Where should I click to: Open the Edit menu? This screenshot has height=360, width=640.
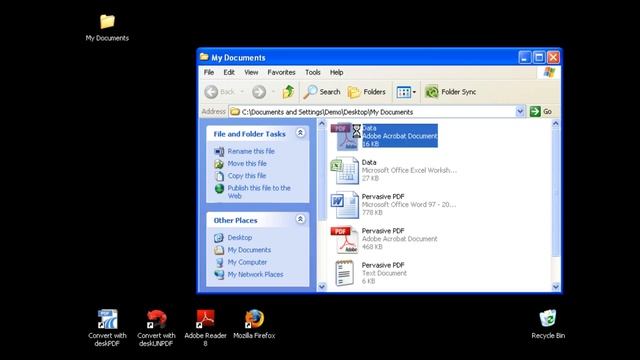[229, 72]
